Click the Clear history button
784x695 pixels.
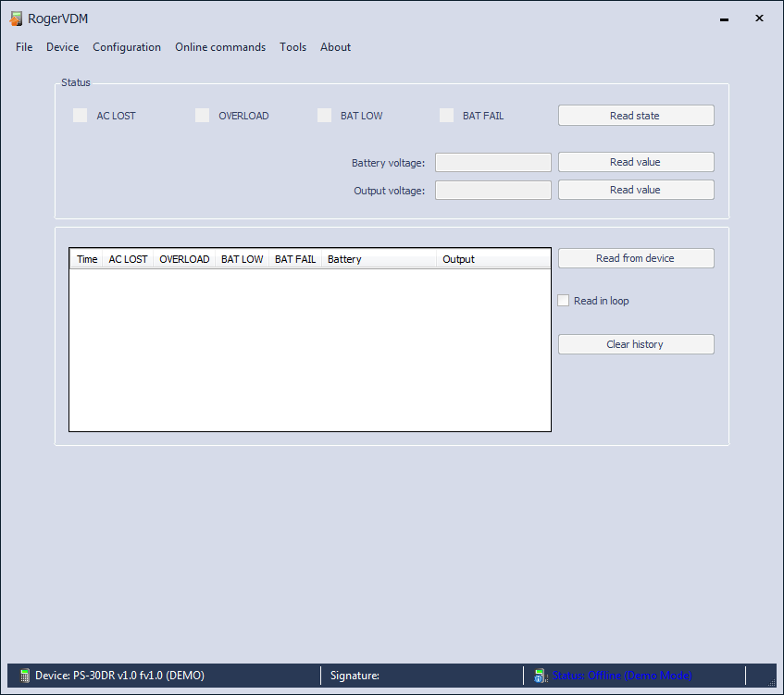click(x=635, y=344)
